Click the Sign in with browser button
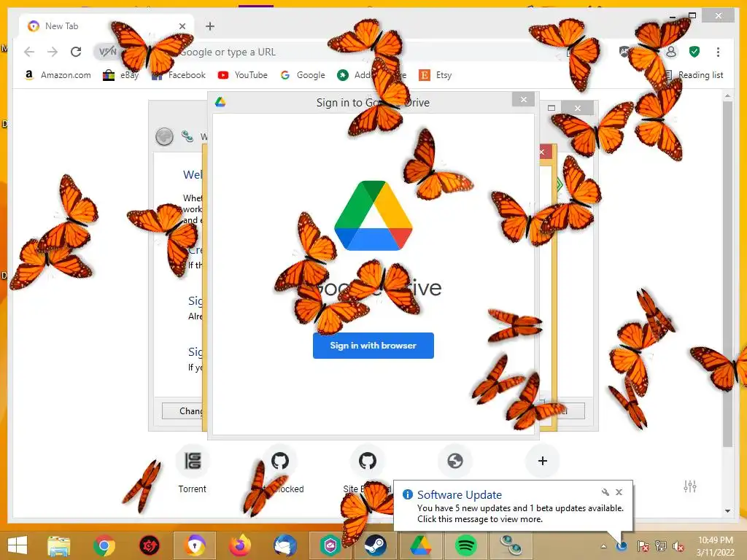The image size is (747, 560). 373,345
